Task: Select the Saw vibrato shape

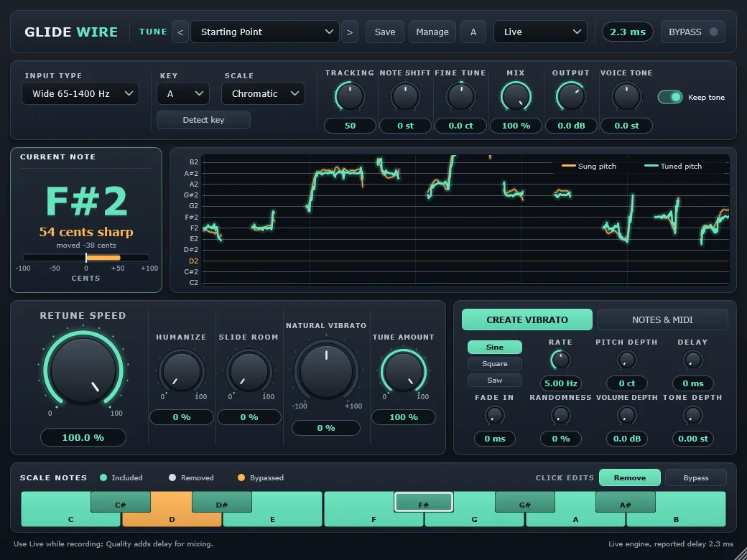Action: pos(494,380)
